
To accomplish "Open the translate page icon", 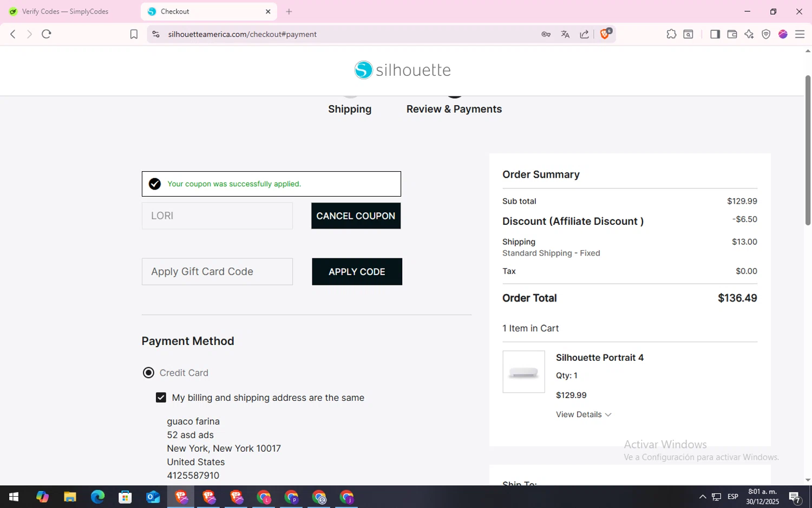I will point(565,34).
